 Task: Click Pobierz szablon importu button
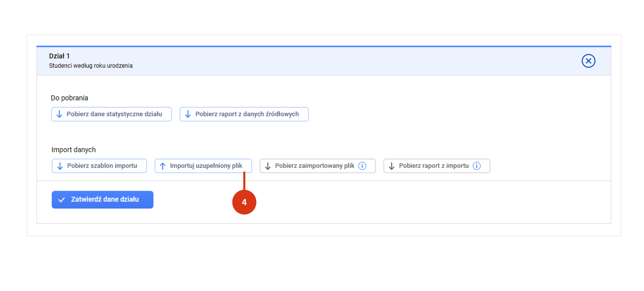point(99,166)
